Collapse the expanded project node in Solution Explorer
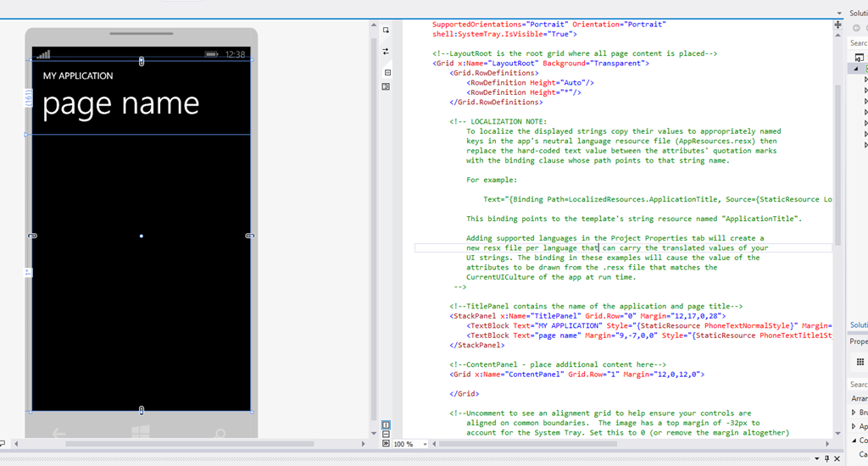The image size is (868, 466). [856, 69]
